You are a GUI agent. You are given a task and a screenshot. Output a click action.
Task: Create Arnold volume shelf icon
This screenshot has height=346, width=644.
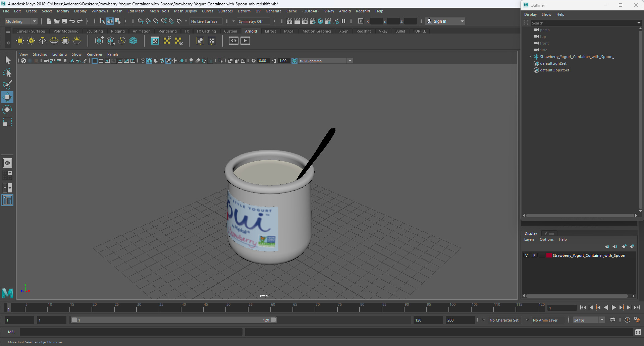[133, 41]
